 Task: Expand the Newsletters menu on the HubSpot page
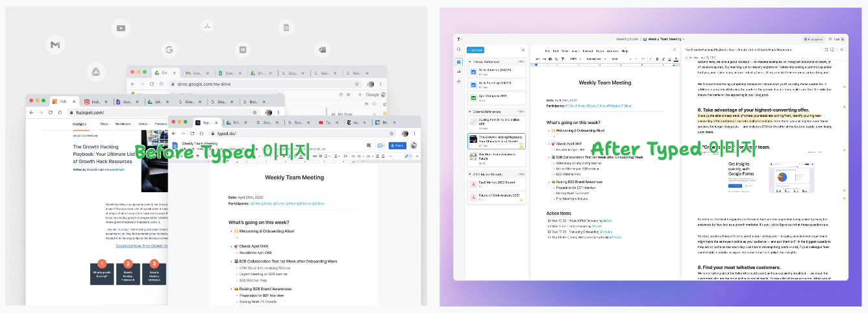pos(123,123)
